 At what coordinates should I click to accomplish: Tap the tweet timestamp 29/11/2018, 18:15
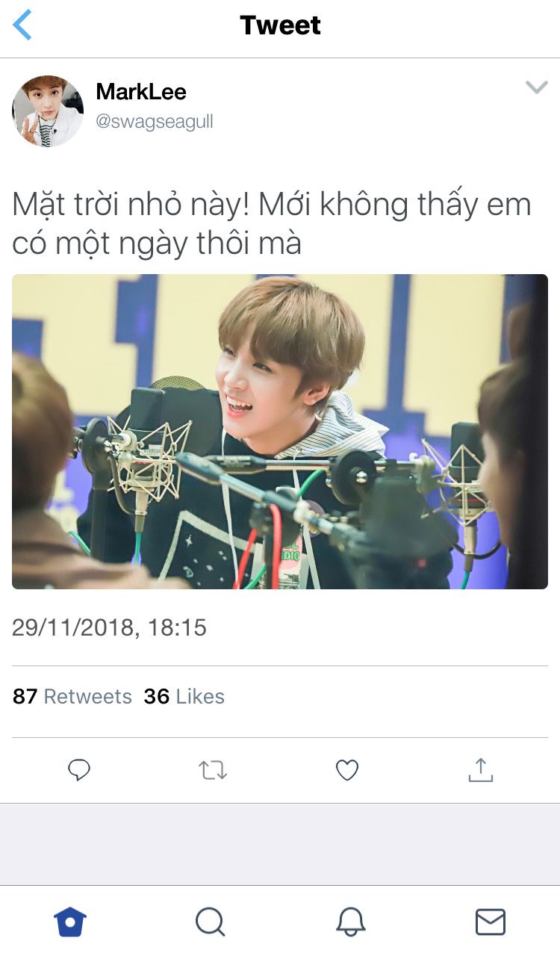pos(109,627)
